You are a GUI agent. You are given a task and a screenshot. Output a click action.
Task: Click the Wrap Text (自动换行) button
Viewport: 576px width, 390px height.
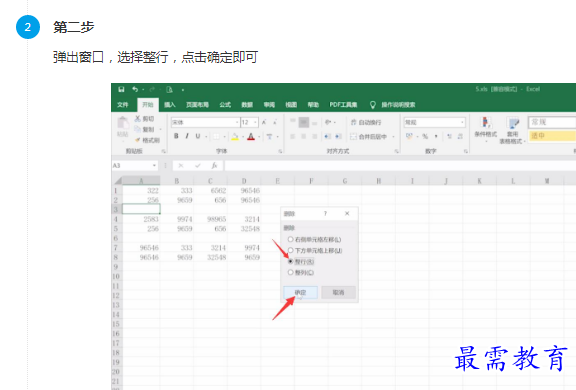click(x=366, y=122)
